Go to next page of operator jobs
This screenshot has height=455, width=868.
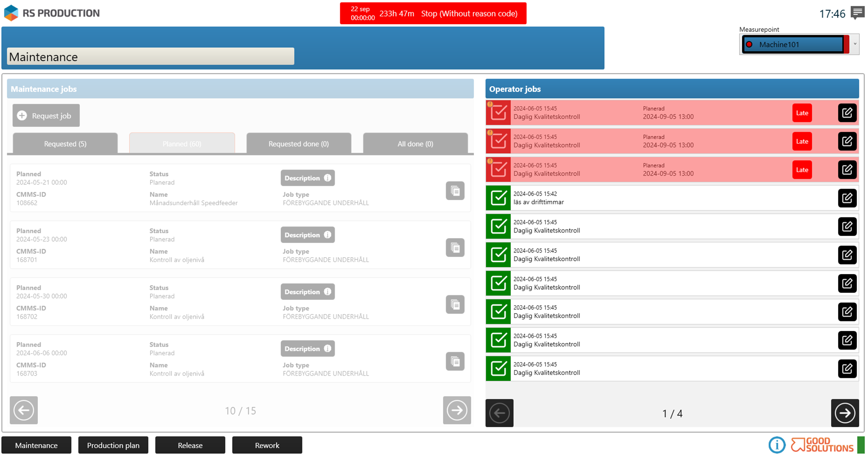click(x=845, y=413)
